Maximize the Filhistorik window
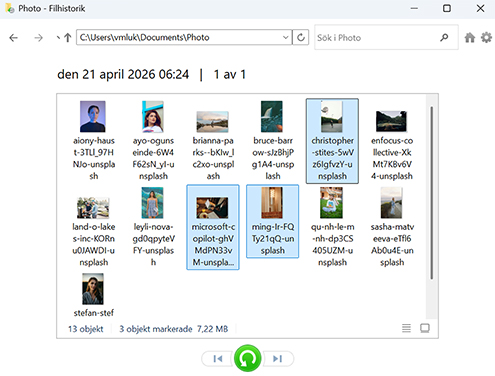Screen dimensions: 495x376 (447, 8)
